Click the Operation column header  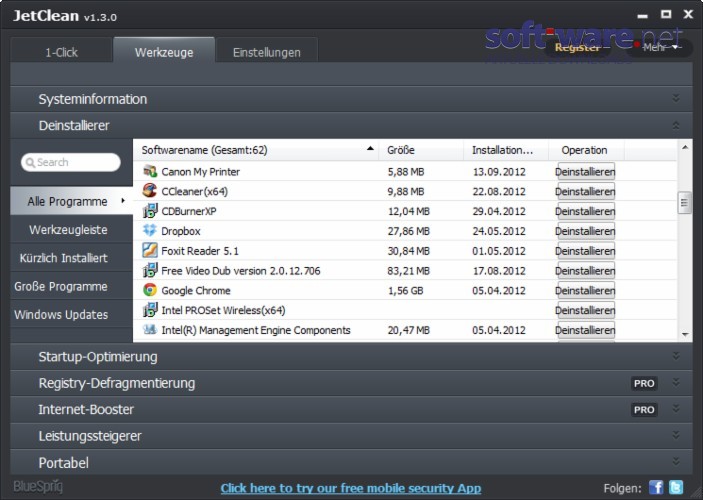pos(586,150)
